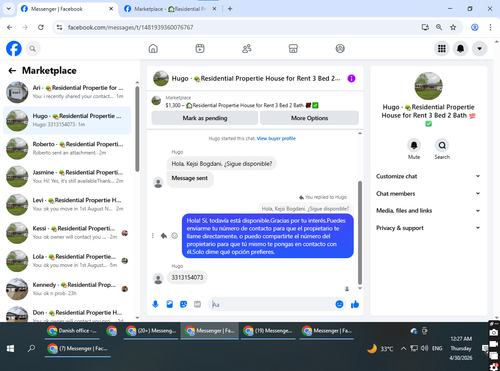
Task: Open the emoji picker in message field
Action: click(339, 304)
